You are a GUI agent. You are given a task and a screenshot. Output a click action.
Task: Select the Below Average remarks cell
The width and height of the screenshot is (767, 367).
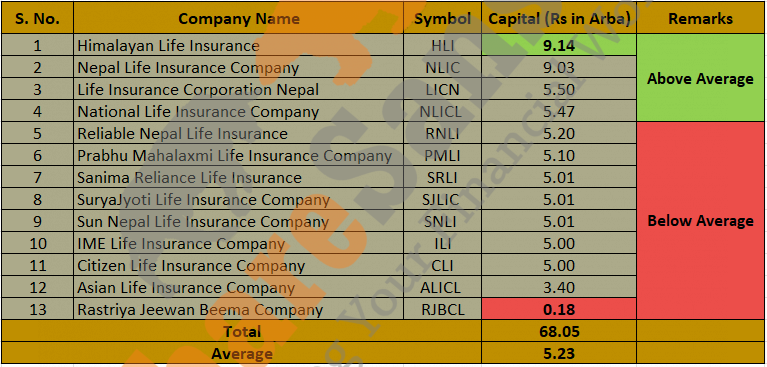point(700,221)
